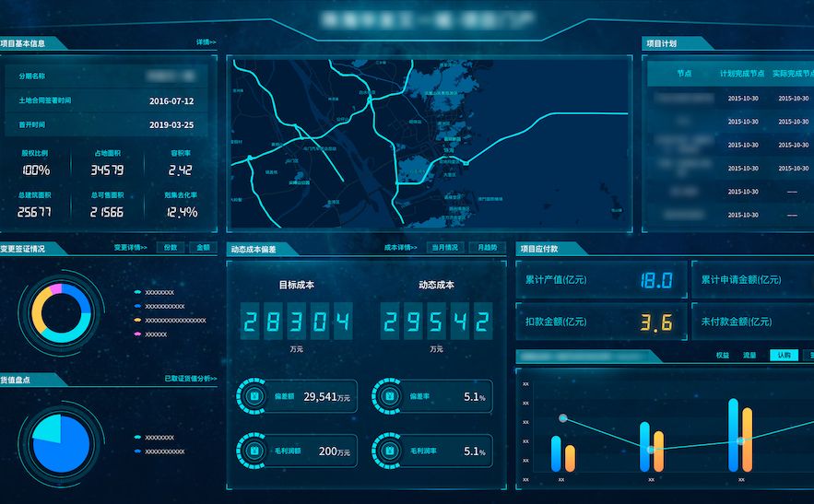Image resolution: width=814 pixels, height=504 pixels.
Task: Click the first cyan legend marker in 货值盘点
Action: (x=137, y=438)
